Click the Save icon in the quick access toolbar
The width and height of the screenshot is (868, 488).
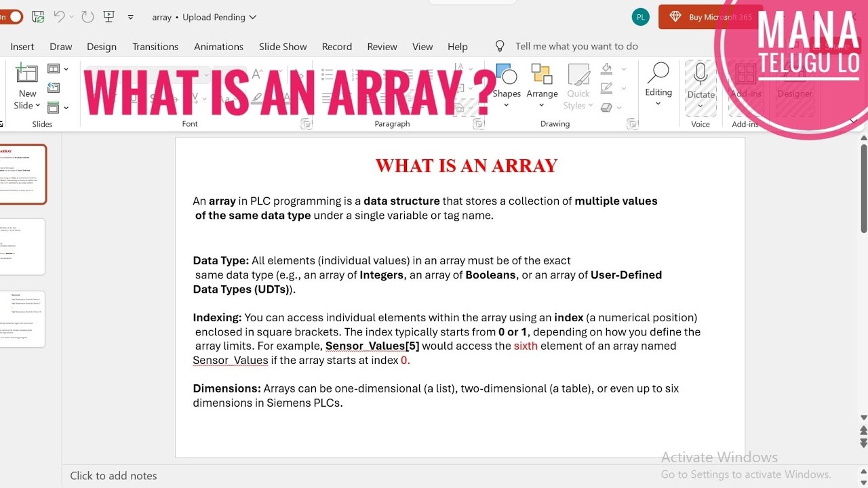pos(39,17)
